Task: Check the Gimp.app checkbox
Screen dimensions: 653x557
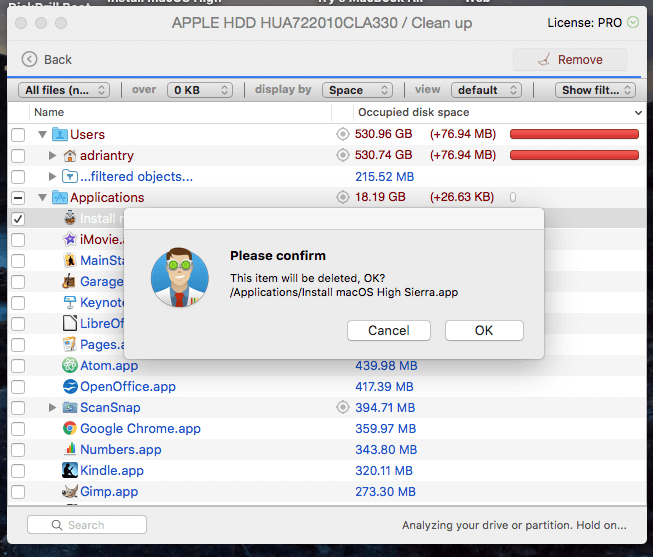Action: [x=18, y=492]
